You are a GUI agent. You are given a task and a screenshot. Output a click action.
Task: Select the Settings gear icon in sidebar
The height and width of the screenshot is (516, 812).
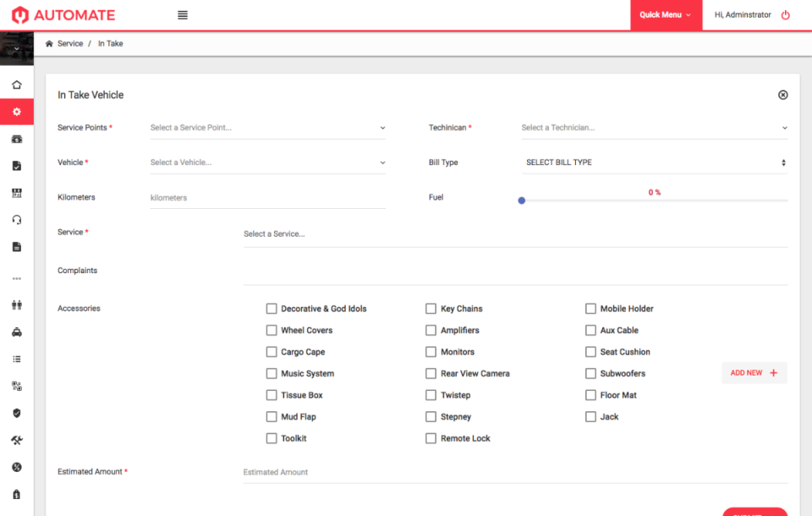pyautogui.click(x=17, y=112)
